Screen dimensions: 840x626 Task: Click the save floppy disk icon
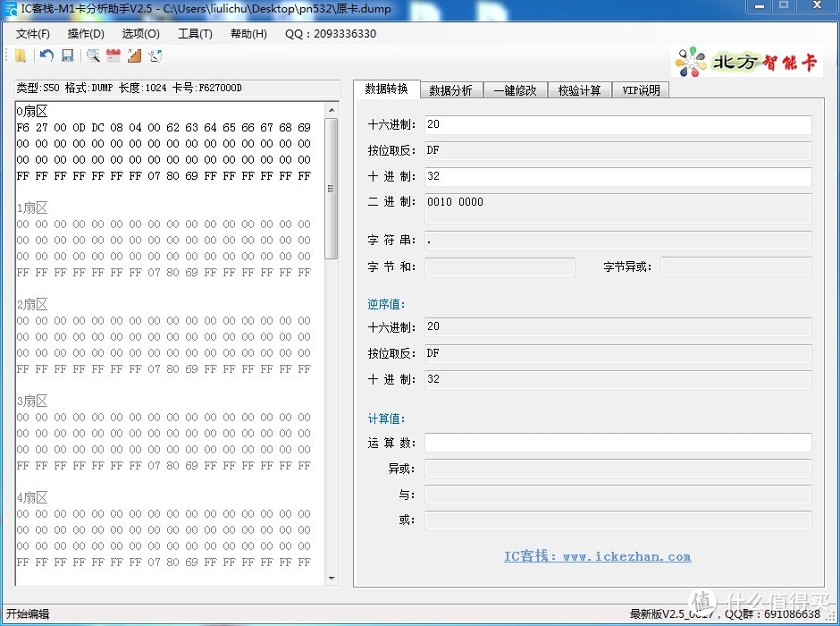point(67,56)
